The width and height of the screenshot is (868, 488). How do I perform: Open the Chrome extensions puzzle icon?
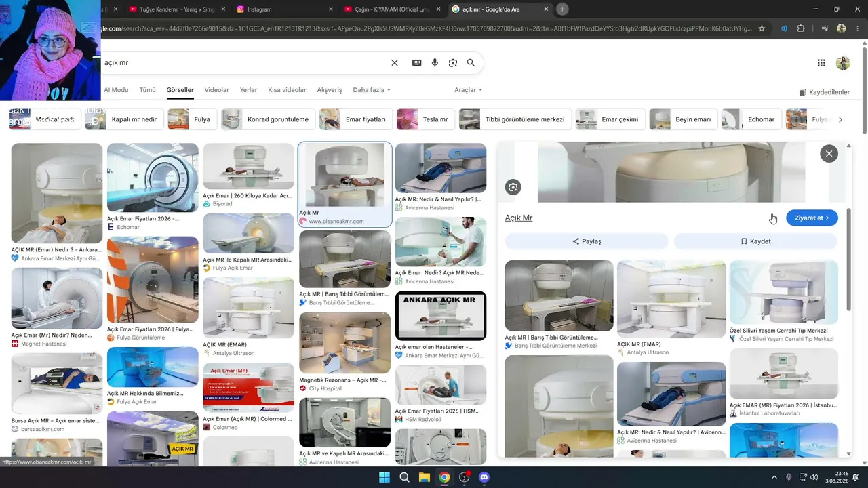point(801,28)
